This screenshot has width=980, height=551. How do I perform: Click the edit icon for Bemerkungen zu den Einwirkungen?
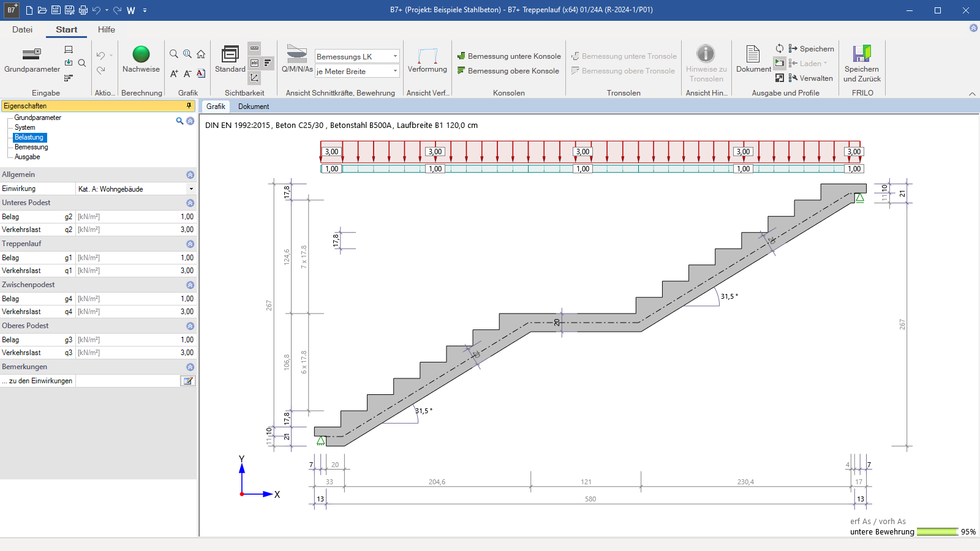point(188,381)
